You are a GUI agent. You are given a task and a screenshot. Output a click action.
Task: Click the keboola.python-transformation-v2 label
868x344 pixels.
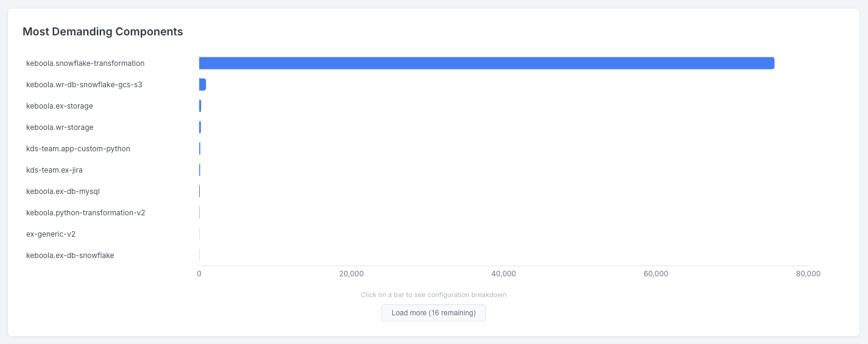click(85, 213)
